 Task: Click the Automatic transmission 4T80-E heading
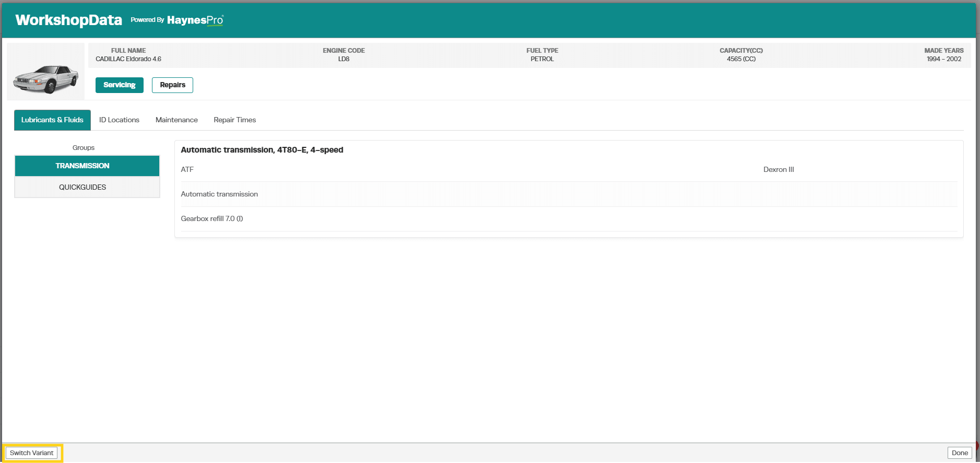(262, 150)
